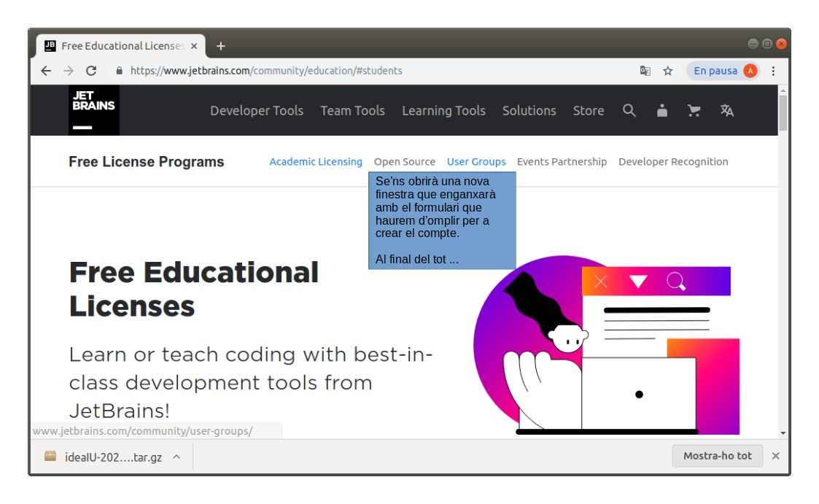Close the Free Educational Licenses tab
This screenshot has height=504, width=819.
tap(194, 46)
